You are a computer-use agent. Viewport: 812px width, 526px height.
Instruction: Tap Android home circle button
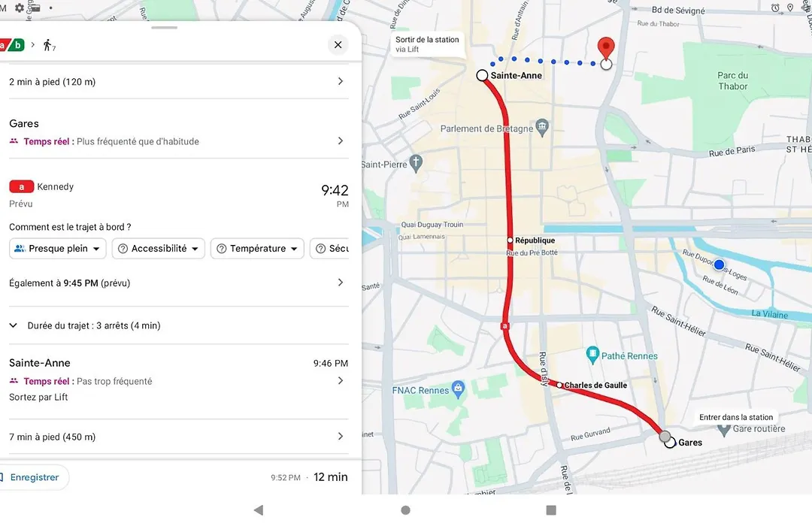pyautogui.click(x=405, y=510)
